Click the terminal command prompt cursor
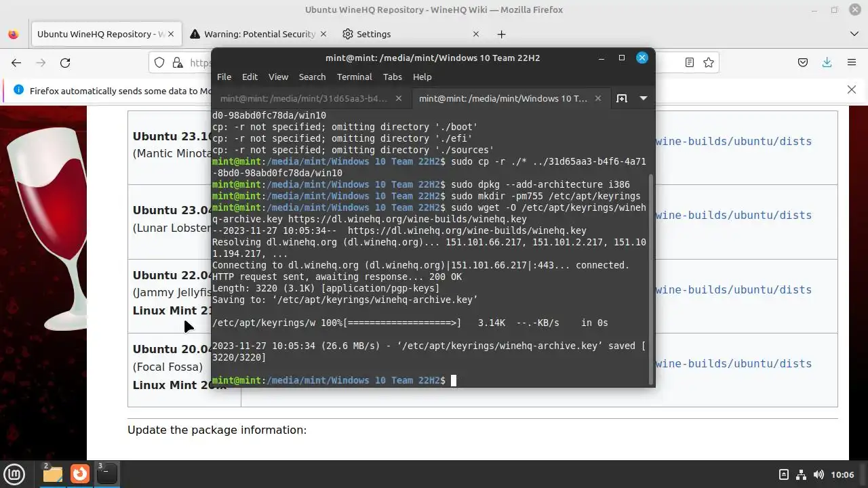Viewport: 868px width, 488px height. 454,380
